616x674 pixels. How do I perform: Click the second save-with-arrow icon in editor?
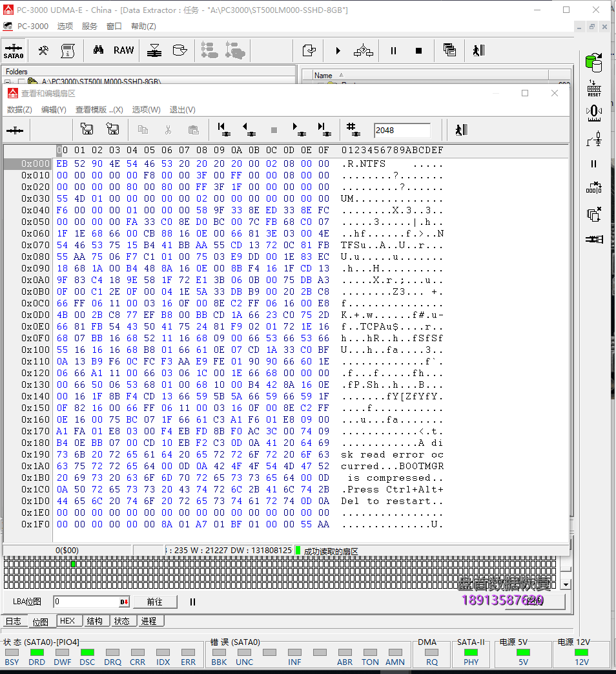tap(112, 129)
